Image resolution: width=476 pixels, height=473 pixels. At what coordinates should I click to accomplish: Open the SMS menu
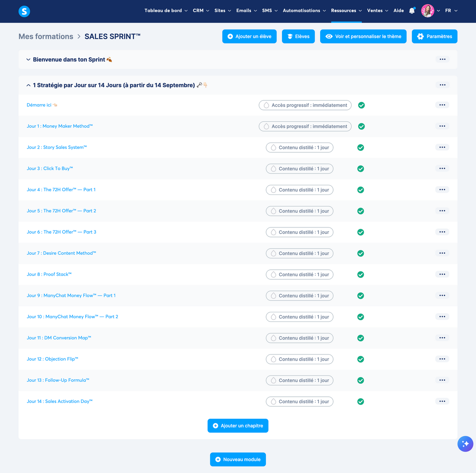(270, 11)
